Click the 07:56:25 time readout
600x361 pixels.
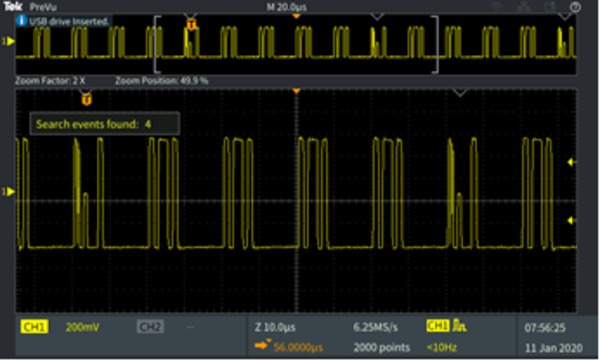[545, 328]
